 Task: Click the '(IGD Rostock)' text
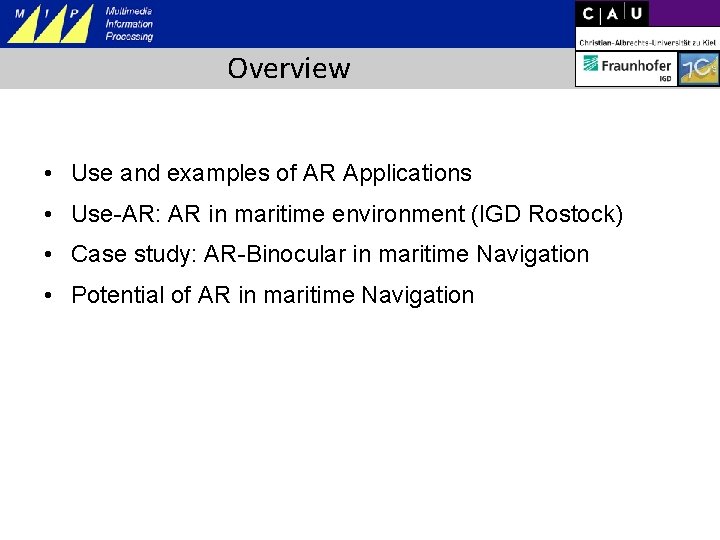pyautogui.click(x=547, y=214)
